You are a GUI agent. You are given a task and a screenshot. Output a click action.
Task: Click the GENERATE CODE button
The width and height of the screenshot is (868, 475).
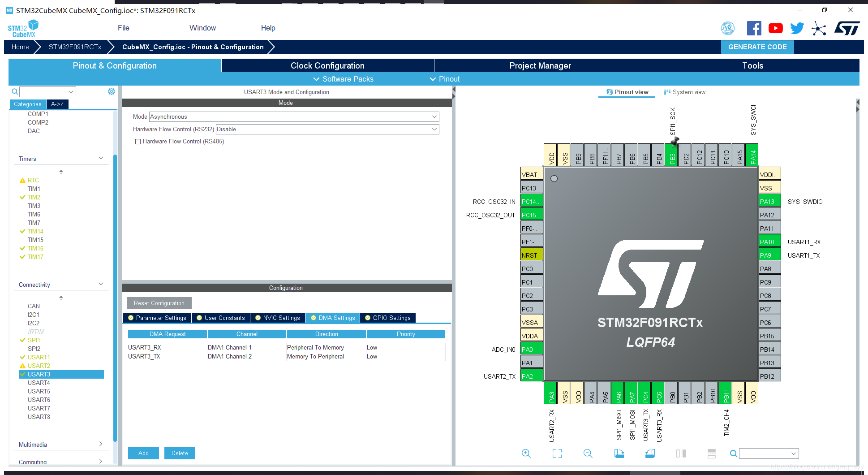(757, 47)
